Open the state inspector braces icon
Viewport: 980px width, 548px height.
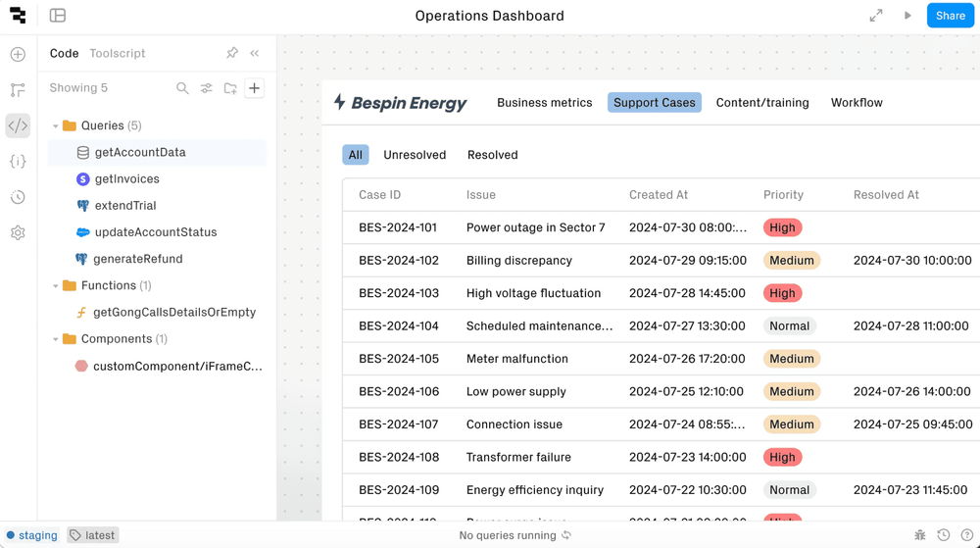coord(18,161)
